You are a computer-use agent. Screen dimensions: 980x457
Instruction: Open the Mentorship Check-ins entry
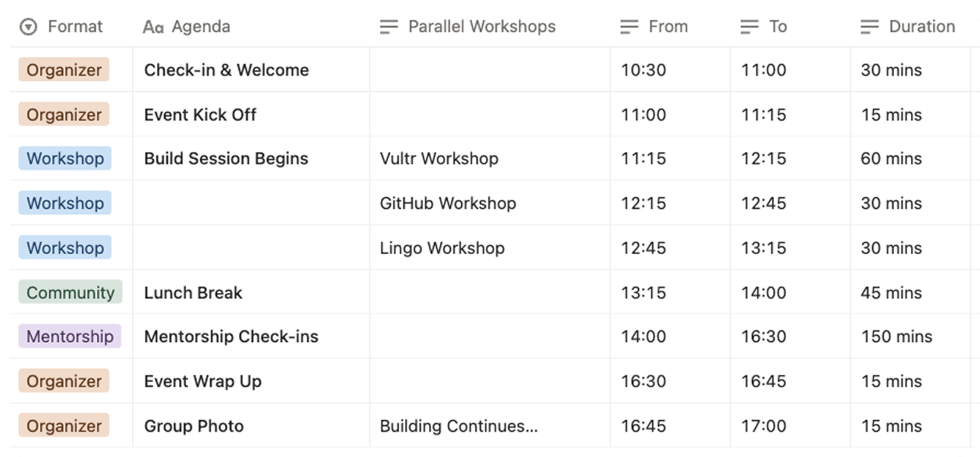click(x=231, y=336)
